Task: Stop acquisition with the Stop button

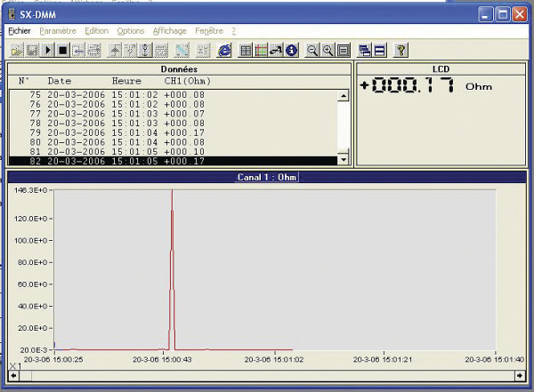Action: click(63, 51)
